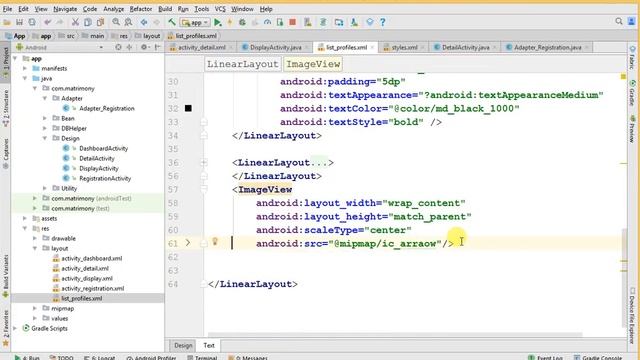Click the Replace search icon
The height and width of the screenshot is (360, 640).
128,22
